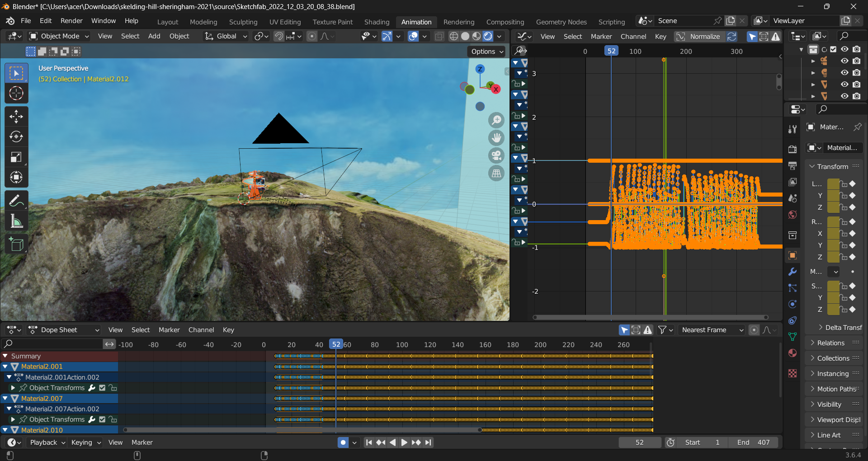This screenshot has width=868, height=461.
Task: Toggle lock on Material2.007 Object Transforms
Action: click(x=113, y=419)
